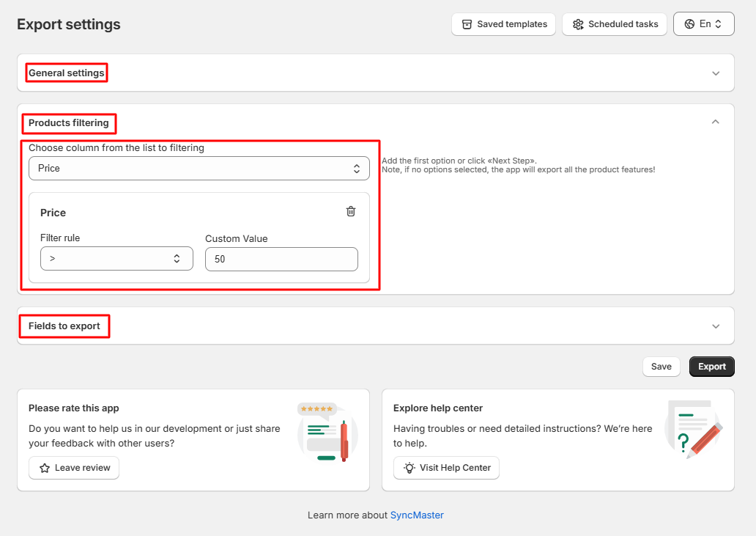Click the Custom Value label
756x536 pixels.
(x=236, y=239)
